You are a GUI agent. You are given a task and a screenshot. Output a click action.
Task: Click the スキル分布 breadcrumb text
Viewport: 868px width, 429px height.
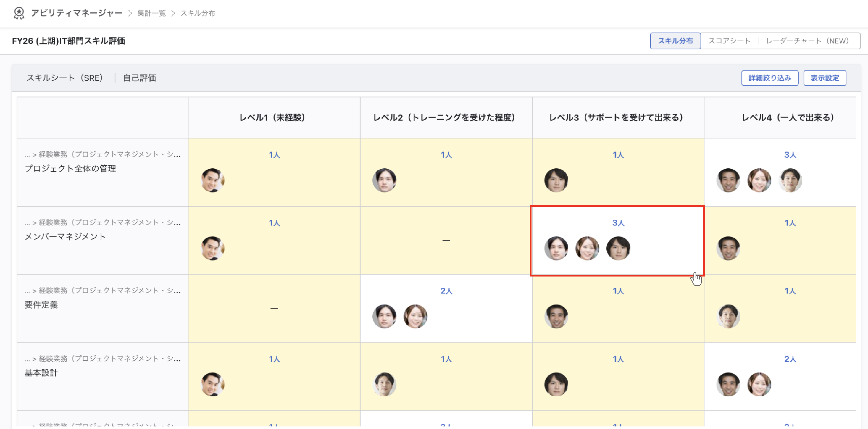[198, 13]
